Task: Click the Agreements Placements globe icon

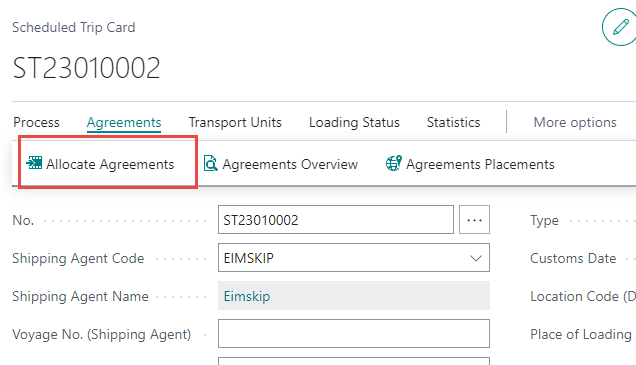Action: (393, 163)
